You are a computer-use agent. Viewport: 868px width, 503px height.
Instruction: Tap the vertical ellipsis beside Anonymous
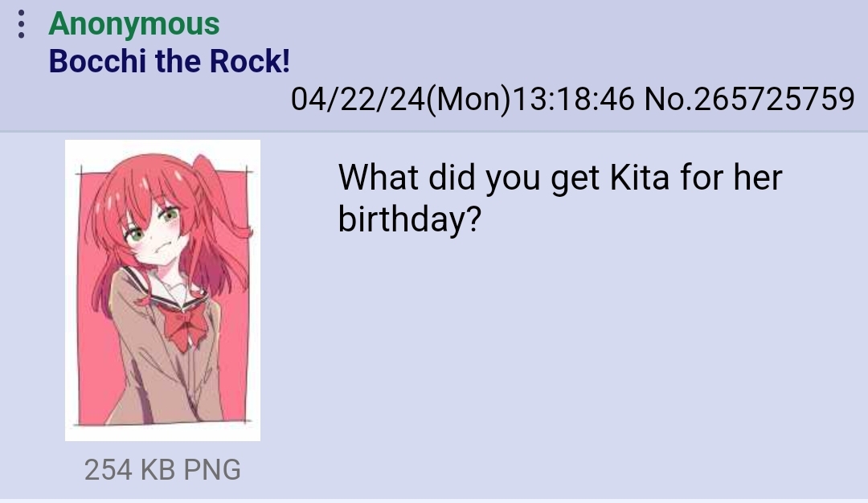[21, 24]
